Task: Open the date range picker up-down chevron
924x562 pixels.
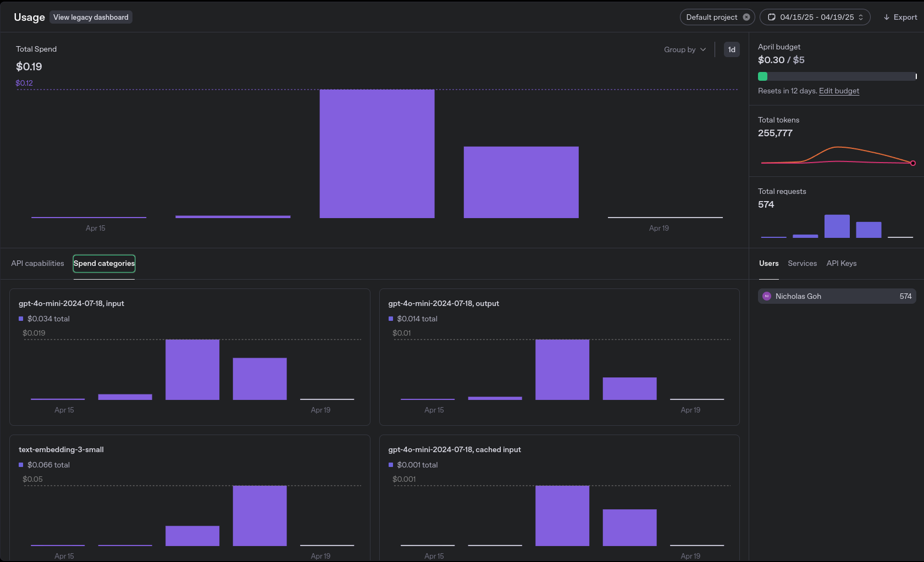Action: pos(861,17)
